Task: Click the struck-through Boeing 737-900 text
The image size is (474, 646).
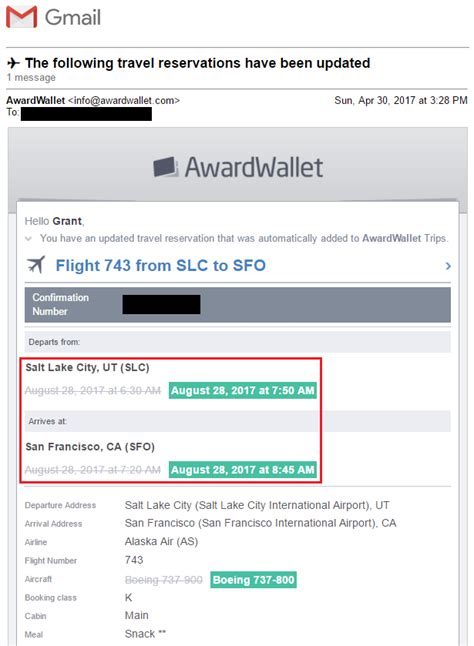Action: [163, 580]
